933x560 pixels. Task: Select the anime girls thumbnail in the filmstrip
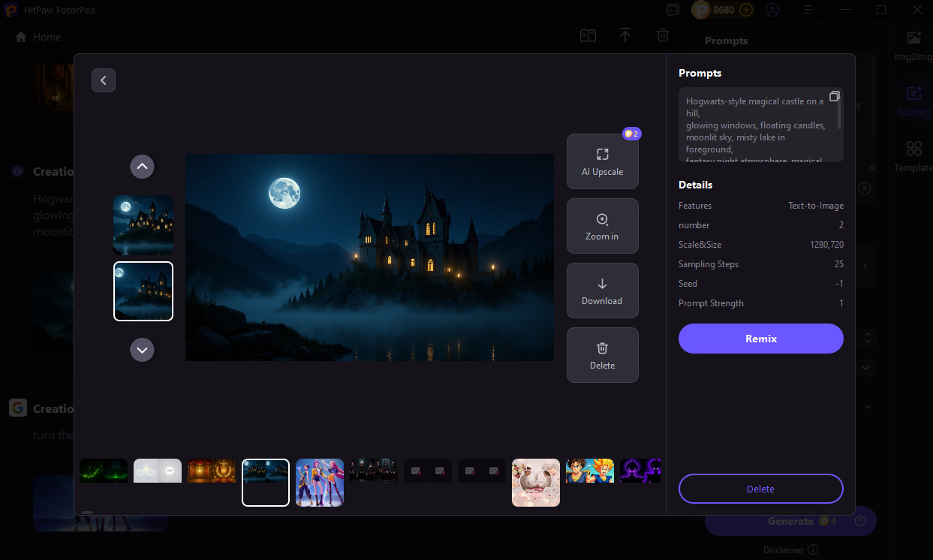click(319, 483)
